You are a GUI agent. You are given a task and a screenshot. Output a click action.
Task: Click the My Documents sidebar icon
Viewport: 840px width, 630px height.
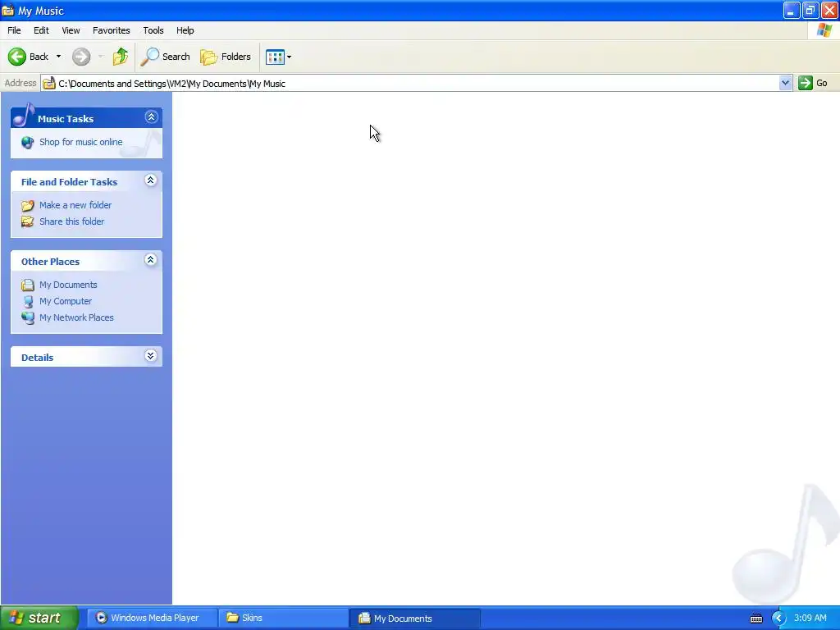[27, 285]
